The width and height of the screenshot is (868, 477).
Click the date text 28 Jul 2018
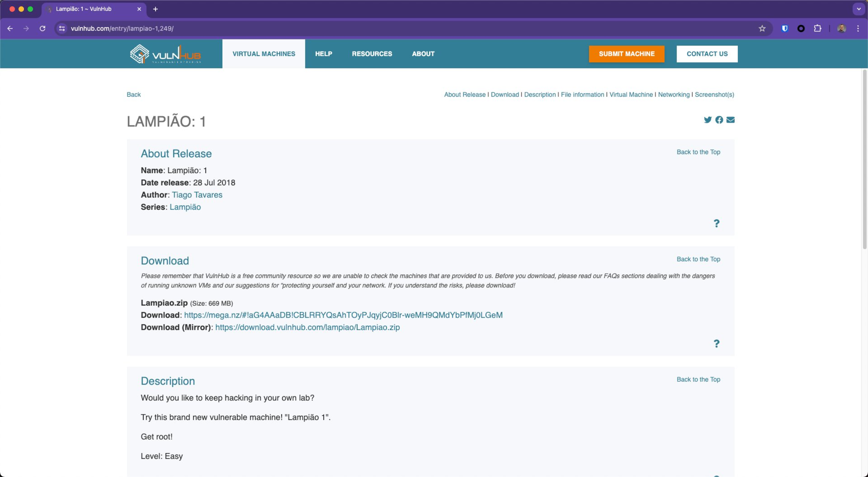[x=214, y=183]
